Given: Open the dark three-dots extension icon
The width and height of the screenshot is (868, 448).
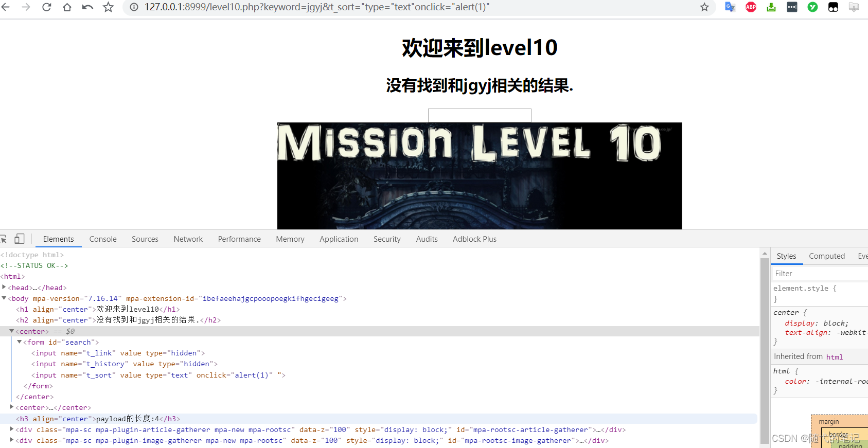Looking at the screenshot, I should point(792,7).
